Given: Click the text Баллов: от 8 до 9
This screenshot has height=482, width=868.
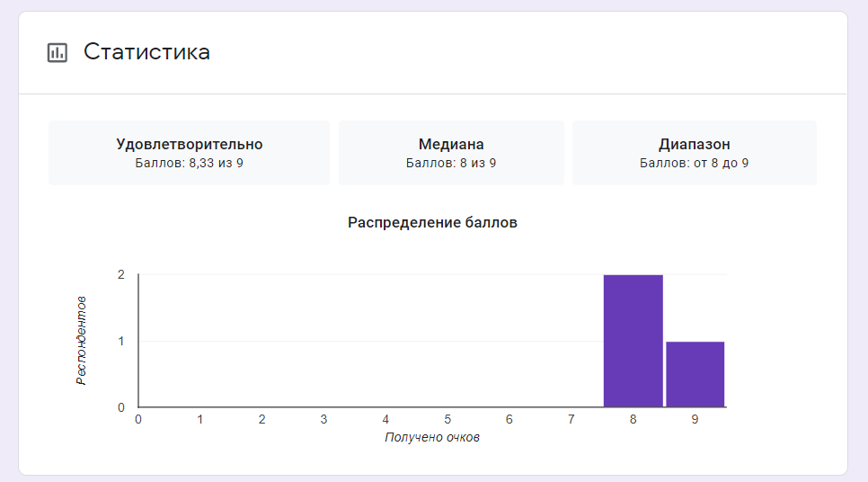Looking at the screenshot, I should coord(695,163).
